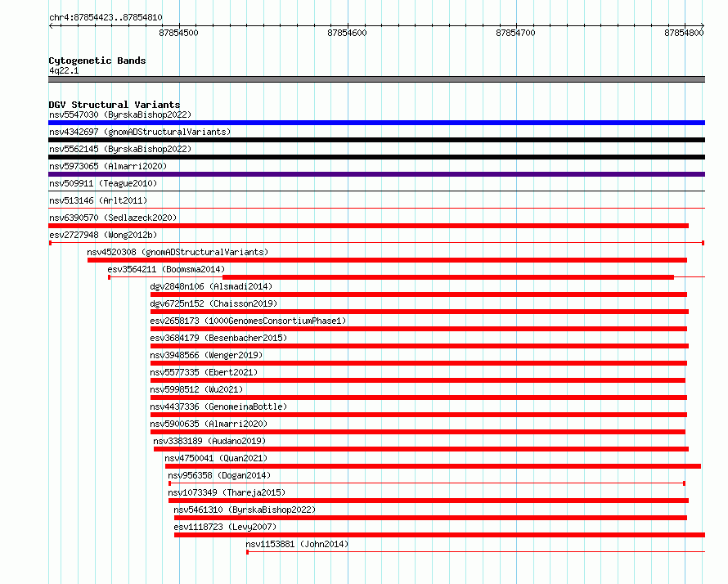Click nsv1153881 (John2014) label
Image resolution: width=728 pixels, height=584 pixels.
[x=297, y=544]
